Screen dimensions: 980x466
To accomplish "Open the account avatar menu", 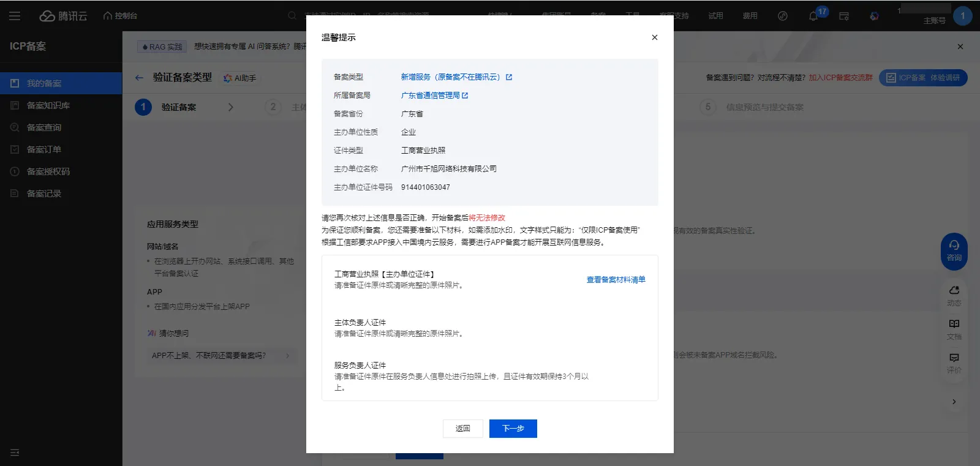I will [x=962, y=16].
